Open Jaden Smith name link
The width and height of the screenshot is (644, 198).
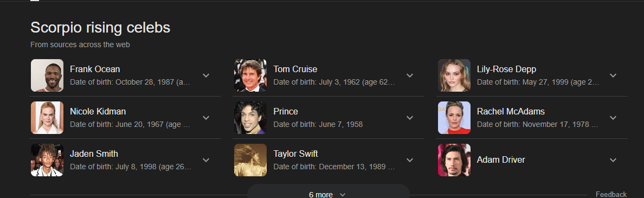pyautogui.click(x=94, y=154)
